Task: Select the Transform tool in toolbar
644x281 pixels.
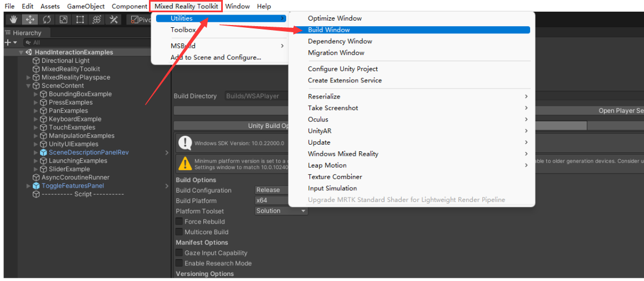Action: pyautogui.click(x=97, y=19)
